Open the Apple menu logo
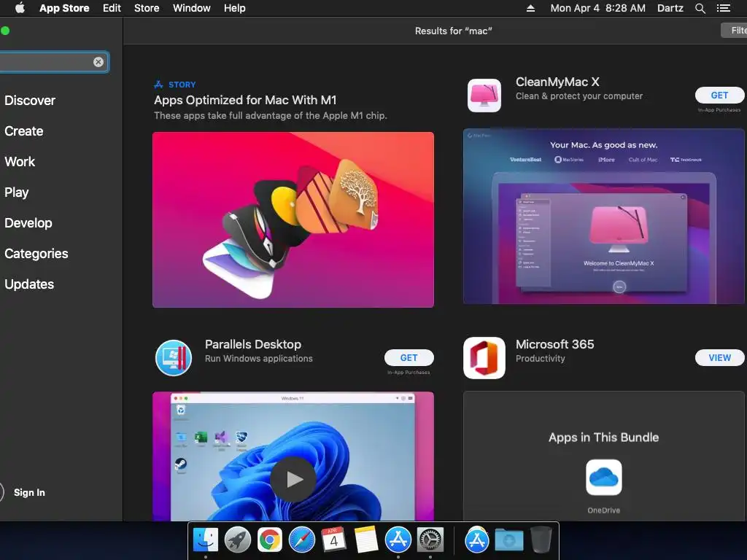The image size is (747, 560). point(20,8)
